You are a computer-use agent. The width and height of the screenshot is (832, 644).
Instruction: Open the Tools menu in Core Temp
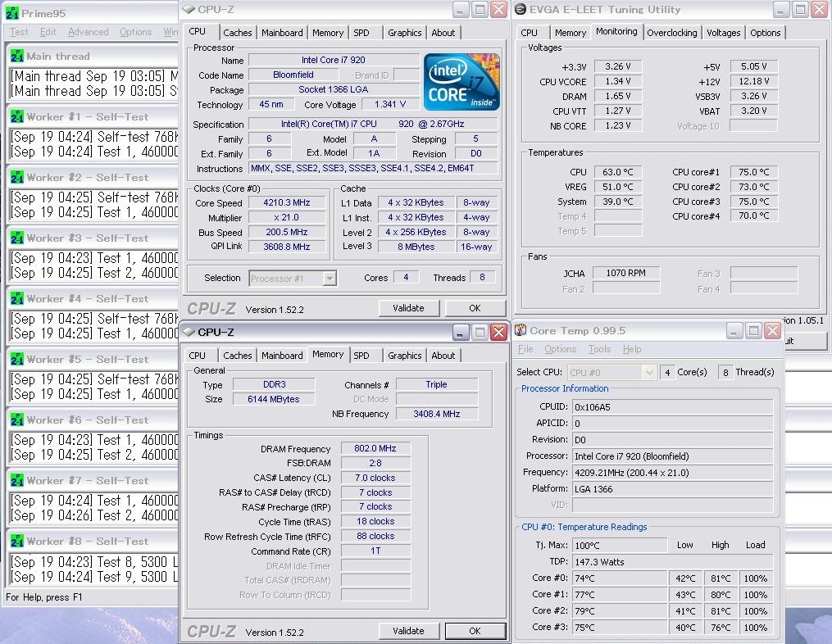tap(599, 349)
